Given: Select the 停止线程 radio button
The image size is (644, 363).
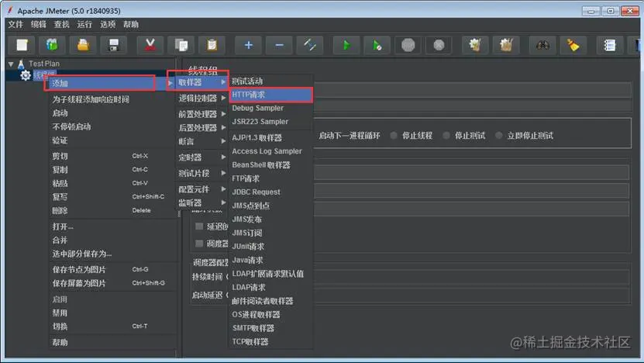Looking at the screenshot, I should (394, 135).
